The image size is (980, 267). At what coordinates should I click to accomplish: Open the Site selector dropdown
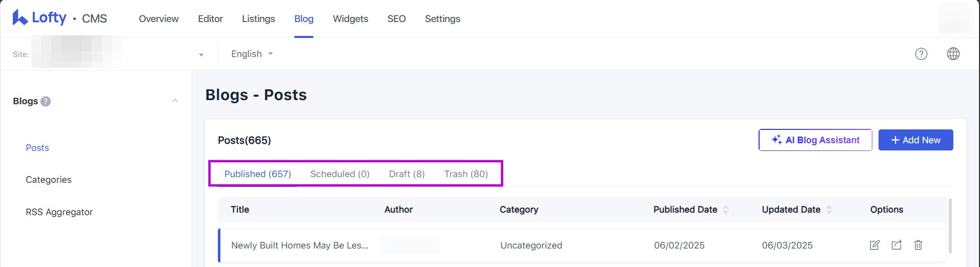point(201,54)
